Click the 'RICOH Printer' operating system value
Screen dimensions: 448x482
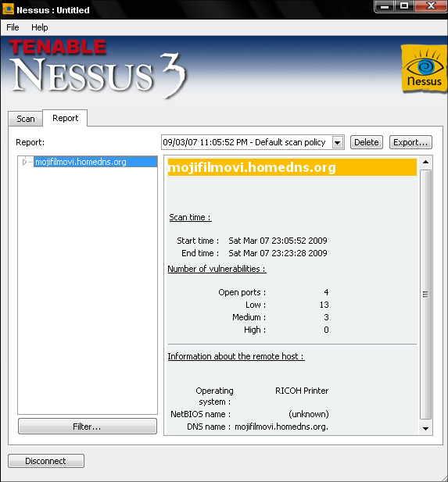[302, 391]
